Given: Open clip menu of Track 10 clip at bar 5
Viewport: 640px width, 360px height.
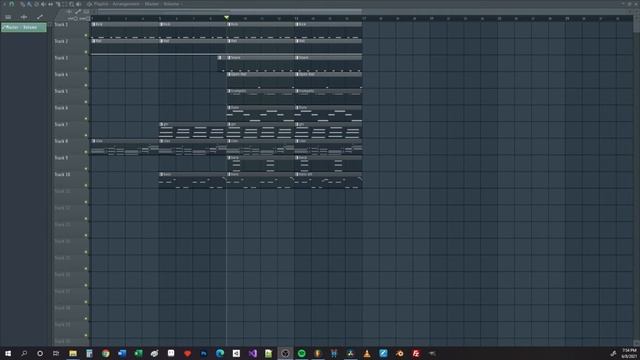Looking at the screenshot, I should click(162, 174).
